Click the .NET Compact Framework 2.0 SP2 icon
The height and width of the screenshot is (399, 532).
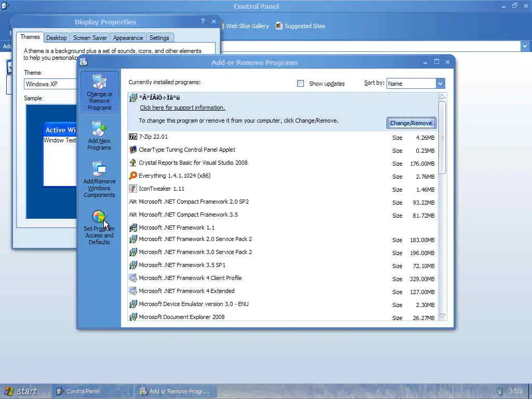pos(133,202)
